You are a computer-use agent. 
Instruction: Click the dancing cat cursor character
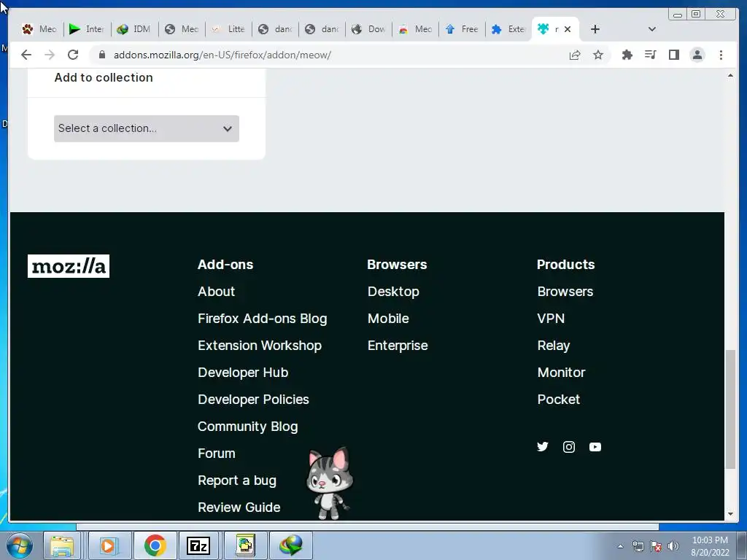pyautogui.click(x=329, y=483)
